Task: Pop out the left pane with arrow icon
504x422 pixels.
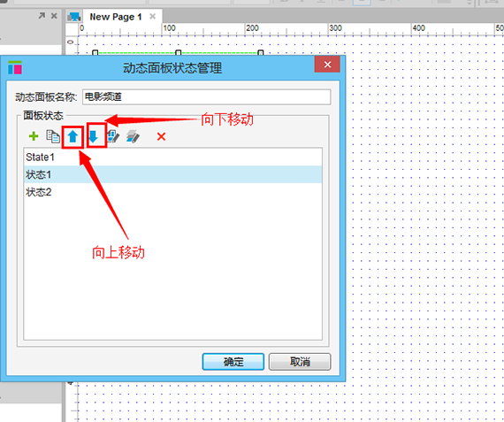Action: [42, 15]
